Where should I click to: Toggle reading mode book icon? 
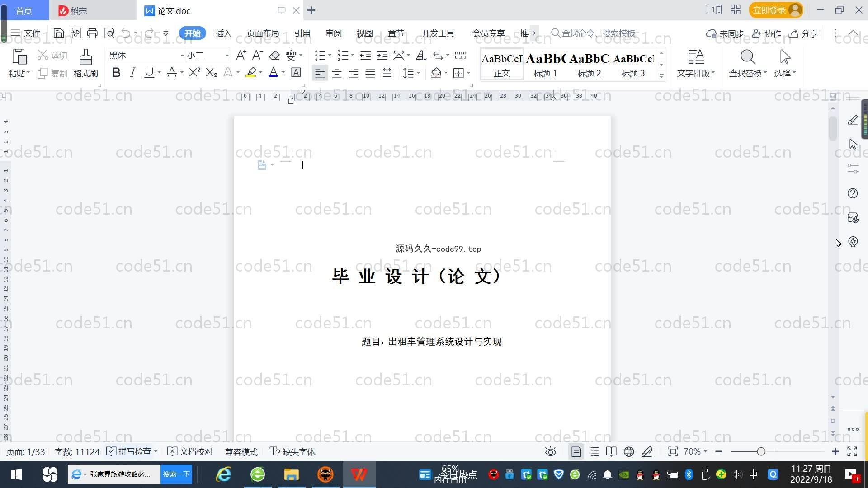click(x=611, y=451)
